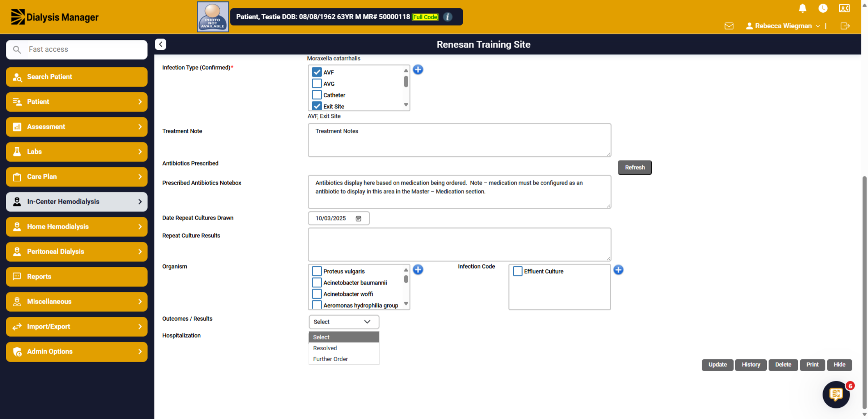Check Proteus vulgaris organism
The height and width of the screenshot is (419, 868).
(x=317, y=271)
